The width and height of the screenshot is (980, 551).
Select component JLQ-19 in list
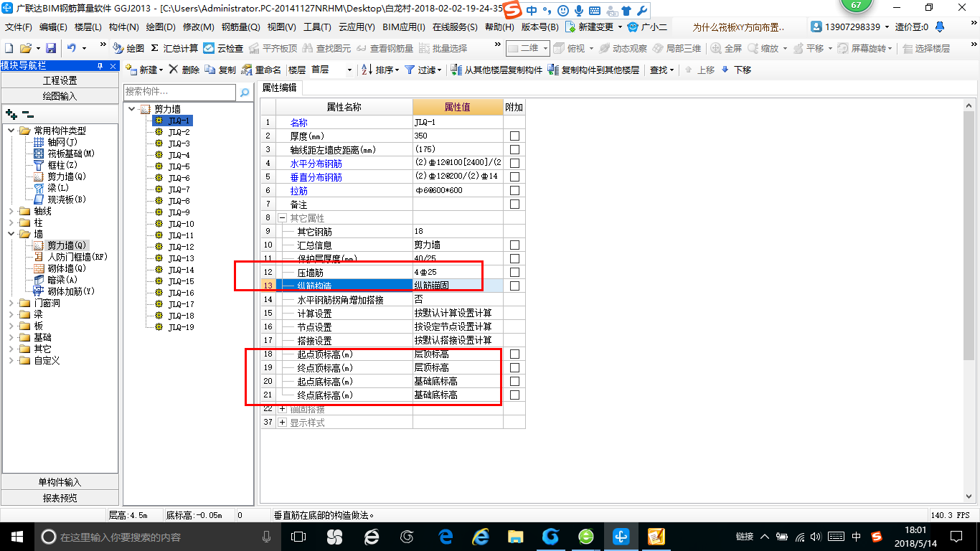[182, 327]
